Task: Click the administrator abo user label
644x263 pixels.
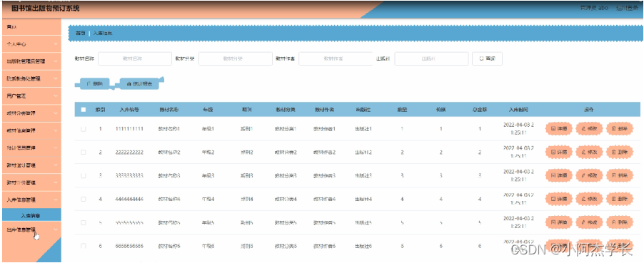Action: click(594, 9)
